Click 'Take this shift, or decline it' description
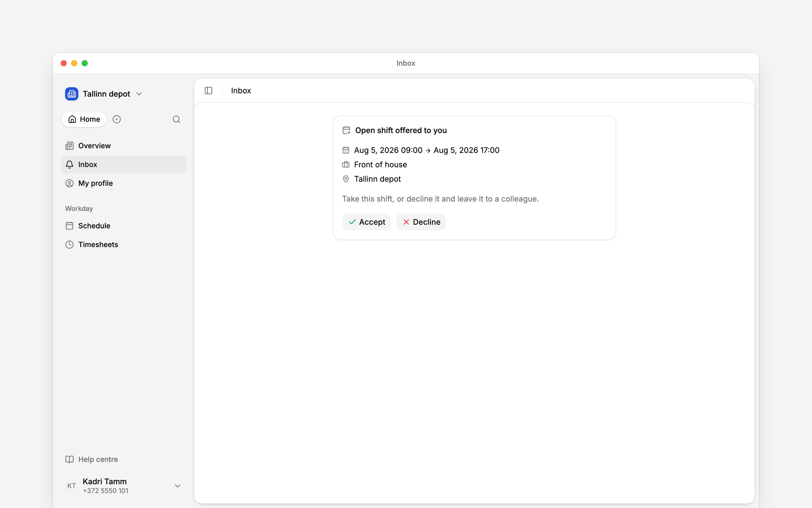The width and height of the screenshot is (812, 508). 440,199
